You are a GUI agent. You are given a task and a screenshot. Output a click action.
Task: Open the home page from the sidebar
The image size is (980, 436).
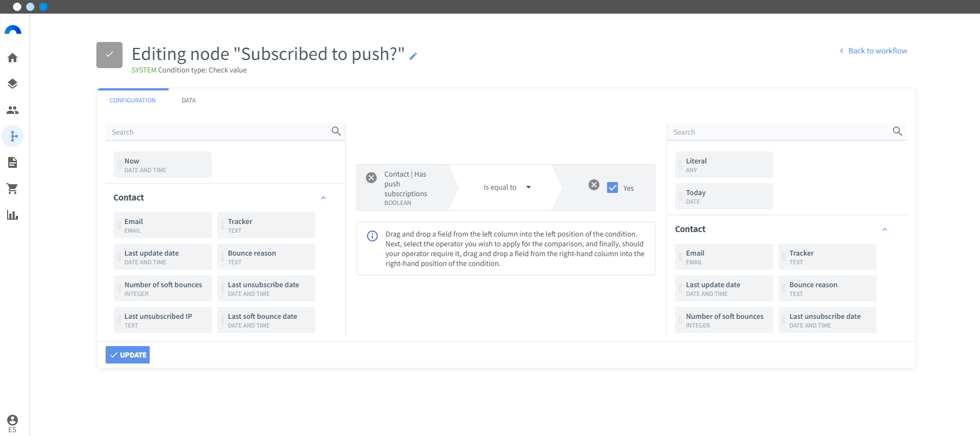pos(13,58)
